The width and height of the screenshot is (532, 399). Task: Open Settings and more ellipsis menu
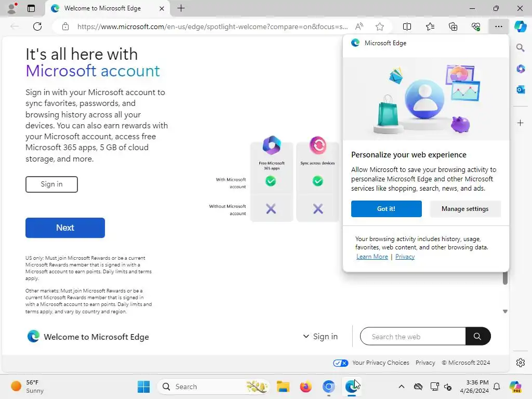498,26
